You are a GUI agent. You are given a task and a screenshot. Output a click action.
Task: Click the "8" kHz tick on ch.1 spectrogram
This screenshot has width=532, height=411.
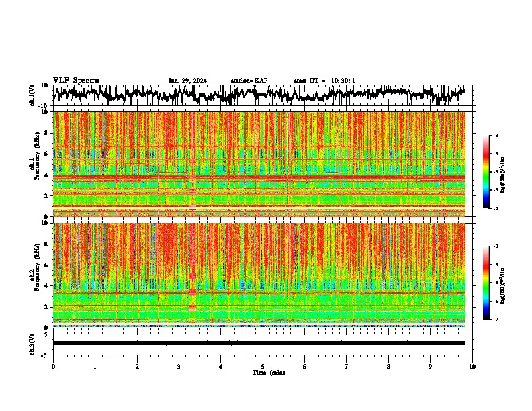(47, 133)
